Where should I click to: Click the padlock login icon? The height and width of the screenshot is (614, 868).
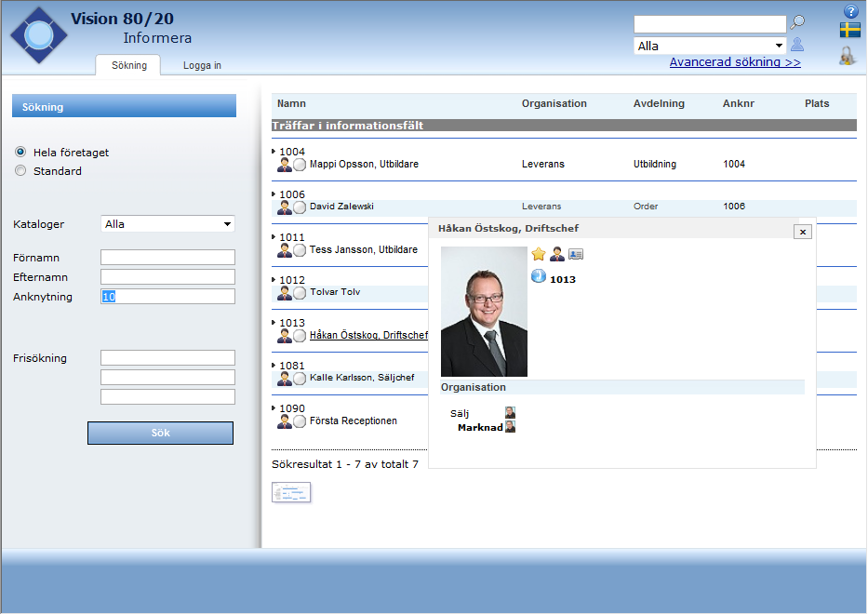coord(847,56)
